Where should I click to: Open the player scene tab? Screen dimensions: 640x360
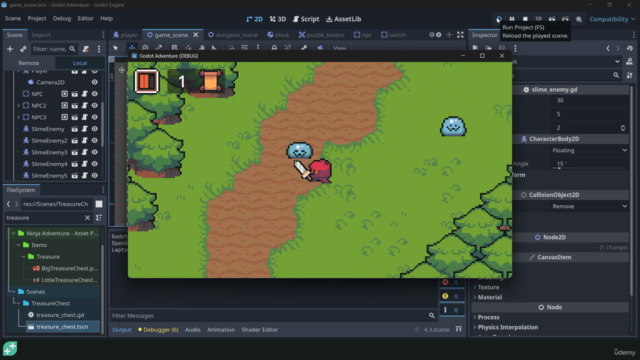pos(125,35)
